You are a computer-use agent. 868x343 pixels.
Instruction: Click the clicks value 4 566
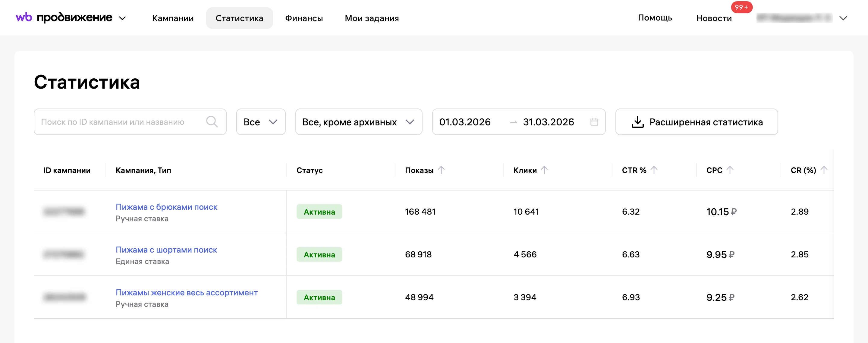pos(525,254)
